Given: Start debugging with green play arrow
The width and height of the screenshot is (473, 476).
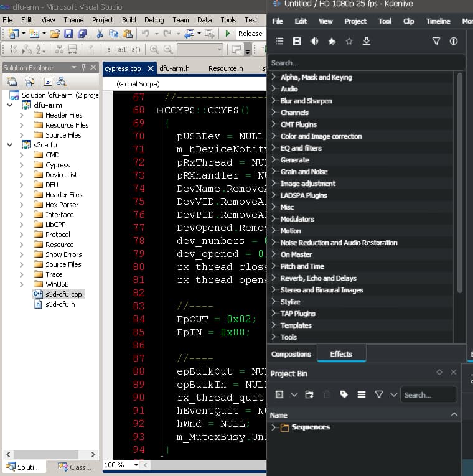Looking at the screenshot, I should 228,34.
